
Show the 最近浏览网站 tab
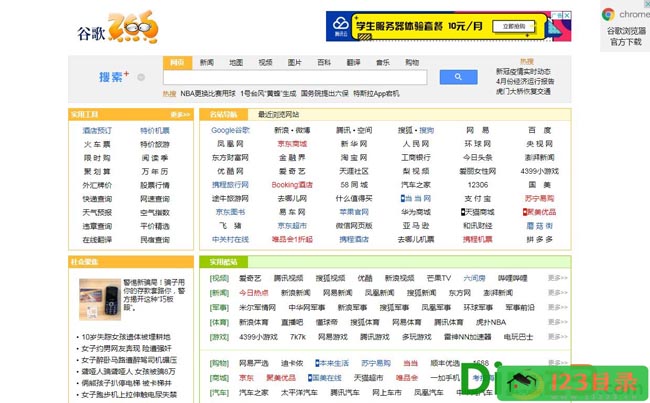coord(279,114)
